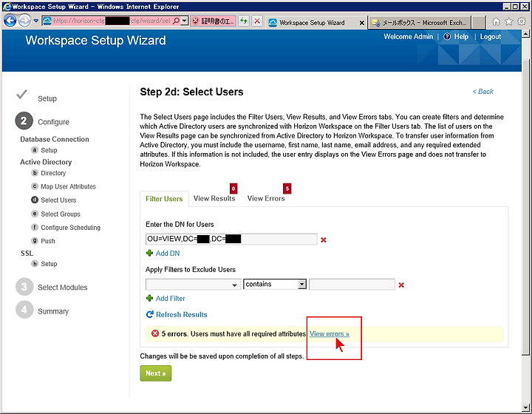Click the View errors » link
532x414 pixels.
pos(329,334)
